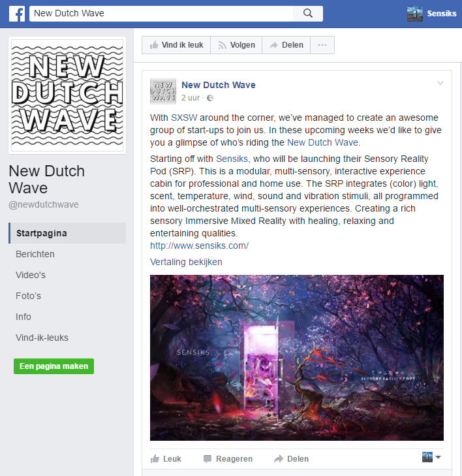This screenshot has height=476, width=462.
Task: Open the sensiks.com link
Action: (x=199, y=246)
